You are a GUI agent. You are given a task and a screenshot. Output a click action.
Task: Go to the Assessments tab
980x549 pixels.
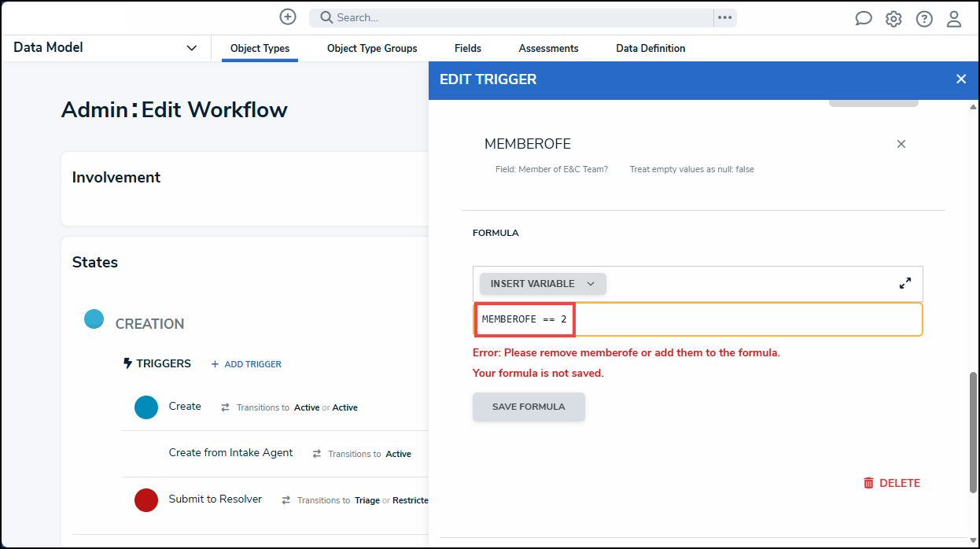coord(549,49)
